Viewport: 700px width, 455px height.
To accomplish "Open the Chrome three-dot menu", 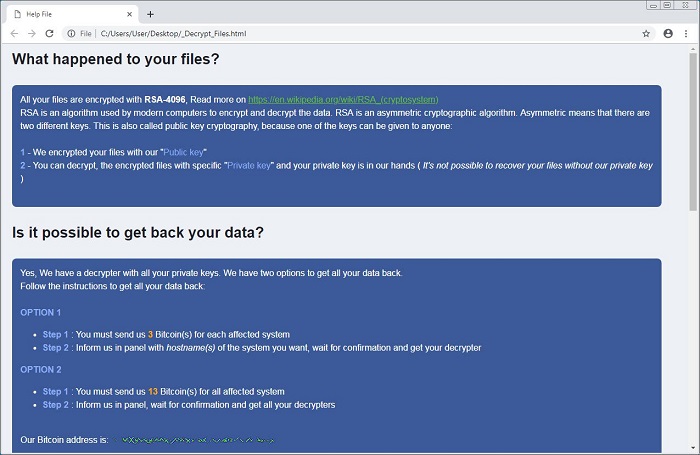I will (688, 33).
